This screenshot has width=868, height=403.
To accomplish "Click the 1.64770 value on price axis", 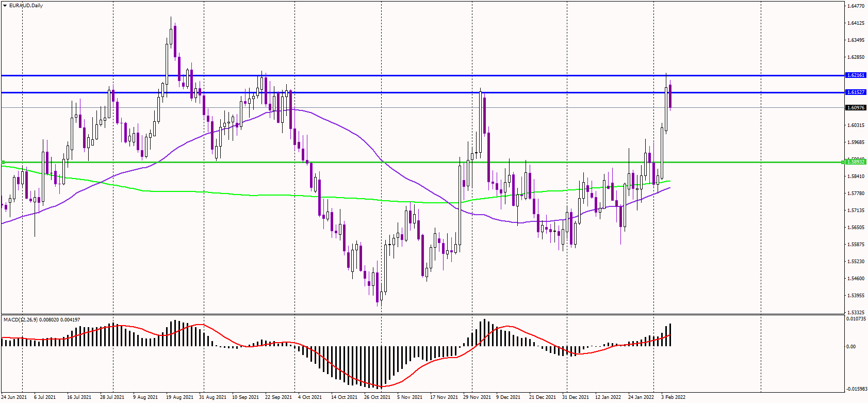I will tap(856, 6).
